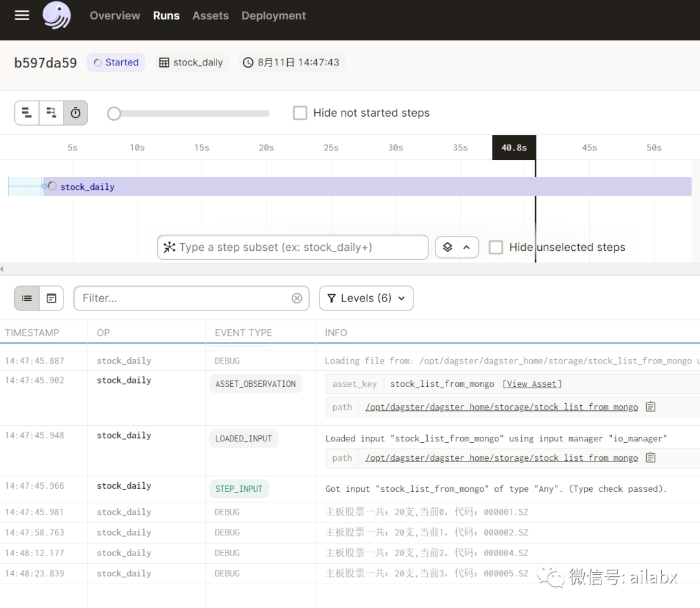
Task: Open the Levels (6) dropdown
Action: 366,298
